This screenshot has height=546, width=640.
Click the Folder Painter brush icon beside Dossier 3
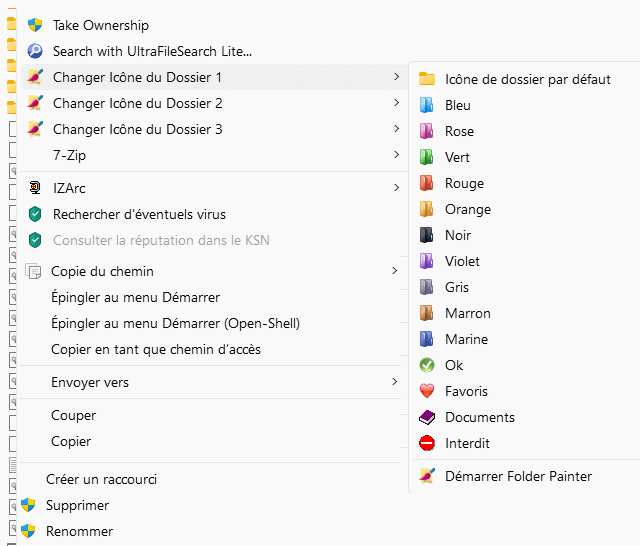point(35,129)
